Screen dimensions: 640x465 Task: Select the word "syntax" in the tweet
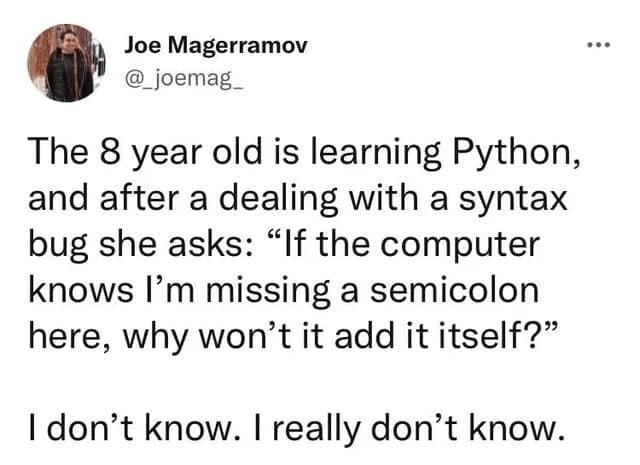[x=513, y=201]
